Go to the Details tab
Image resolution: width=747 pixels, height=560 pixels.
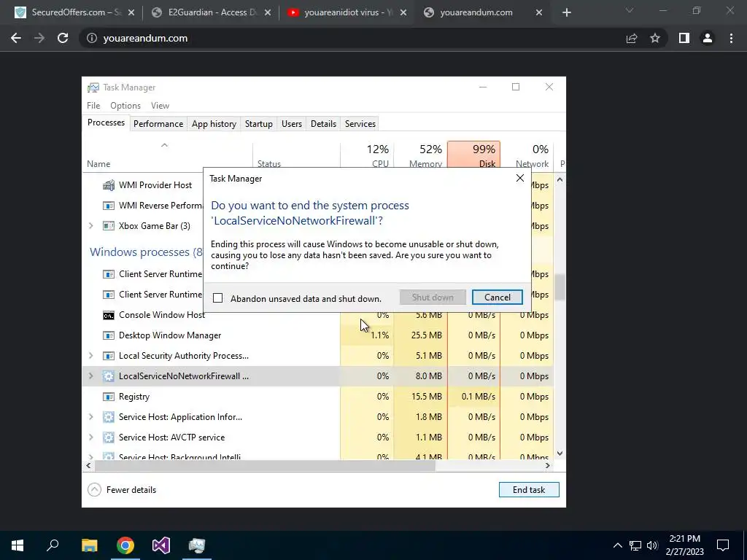pyautogui.click(x=323, y=124)
